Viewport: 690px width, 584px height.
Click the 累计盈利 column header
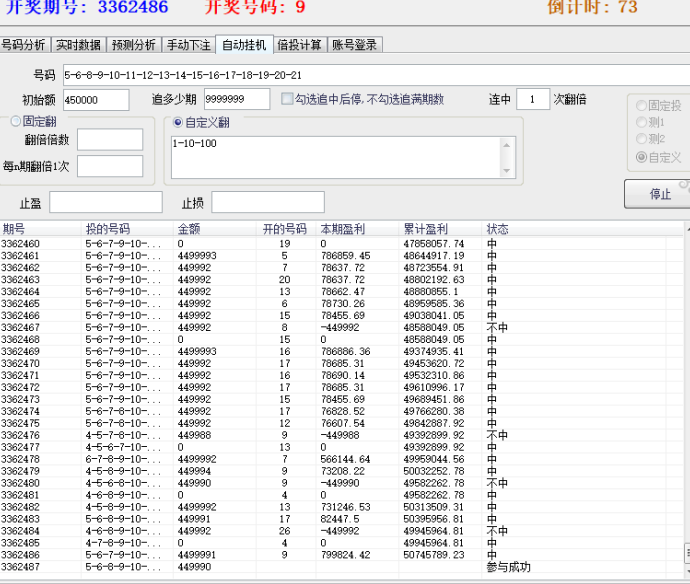[x=440, y=229]
